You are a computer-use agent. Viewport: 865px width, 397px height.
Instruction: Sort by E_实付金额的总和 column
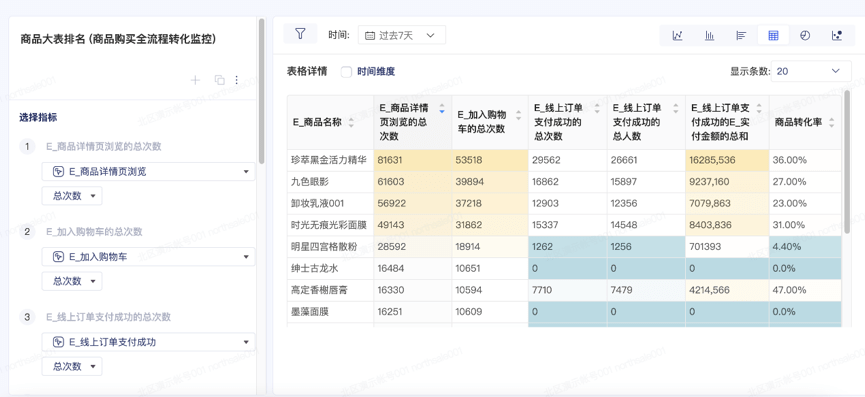click(759, 108)
